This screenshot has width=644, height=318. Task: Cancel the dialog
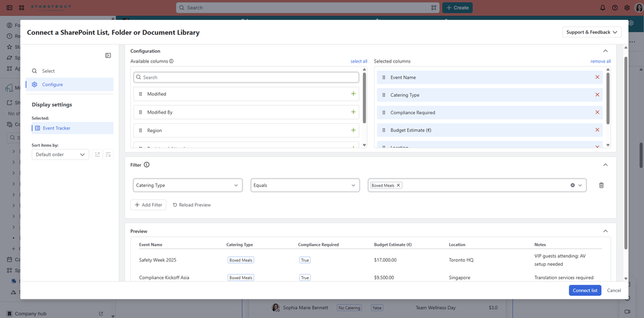pos(614,290)
